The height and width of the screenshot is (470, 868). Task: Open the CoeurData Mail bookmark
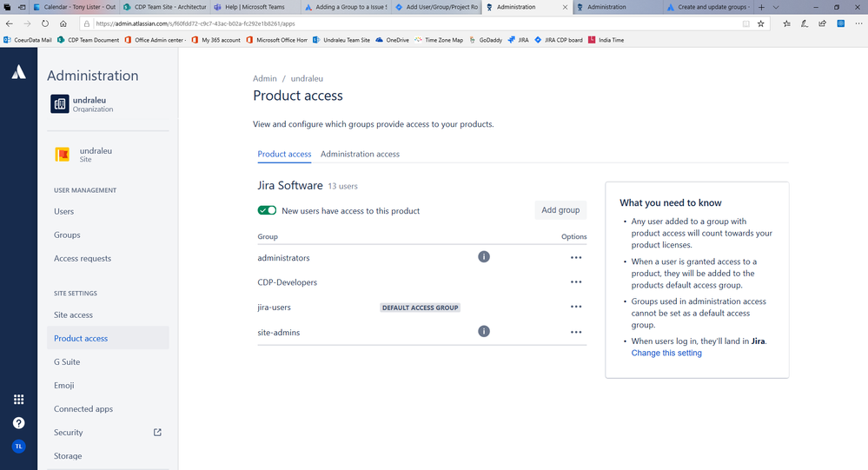pos(28,40)
